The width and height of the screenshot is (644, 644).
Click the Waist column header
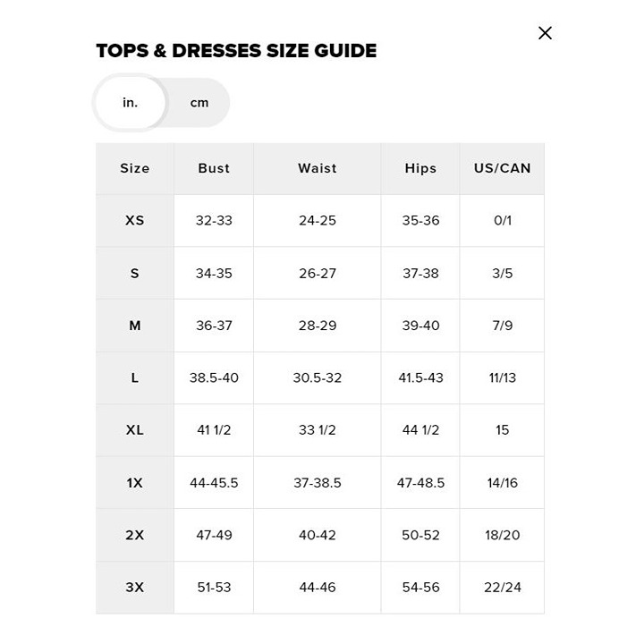(x=317, y=168)
